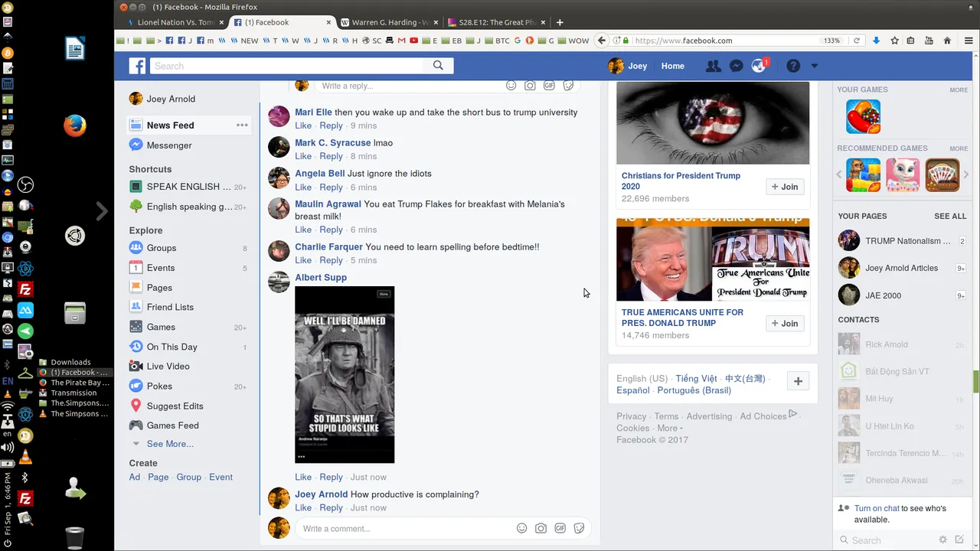Open Notifications globe icon with badge
This screenshot has height=551, width=980.
pyautogui.click(x=759, y=66)
